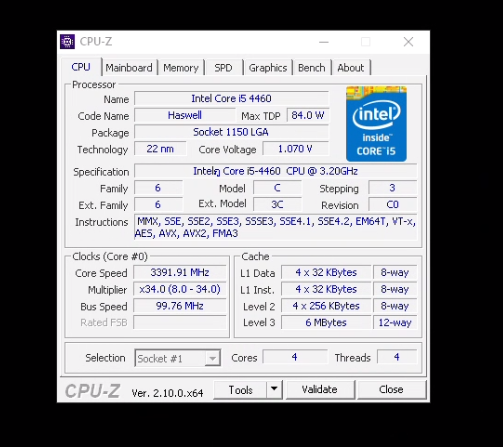
Task: Click the processor Name field
Action: pos(231,99)
